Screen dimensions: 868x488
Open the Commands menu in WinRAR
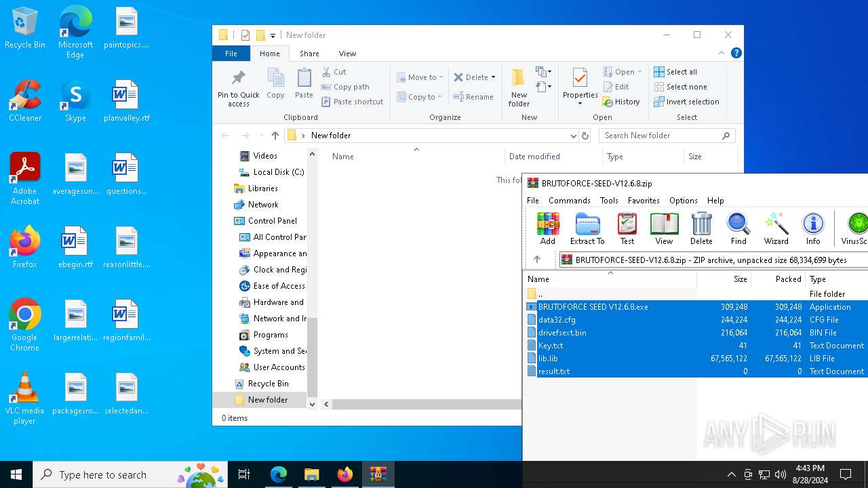(569, 201)
